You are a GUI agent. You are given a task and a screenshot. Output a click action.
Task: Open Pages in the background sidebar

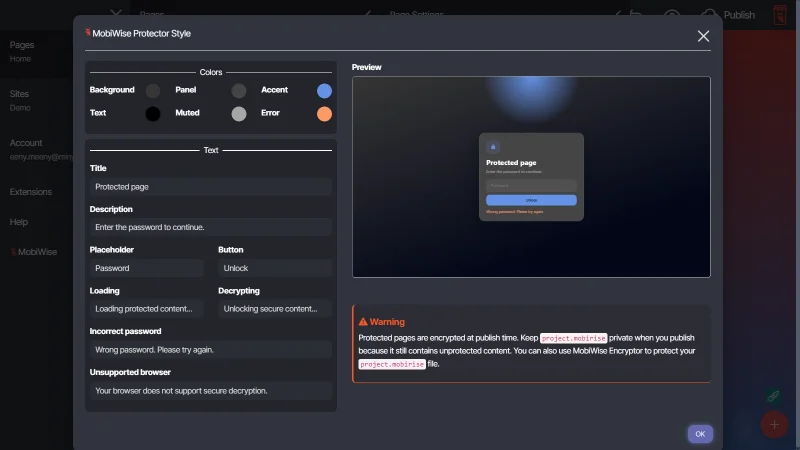[x=22, y=45]
